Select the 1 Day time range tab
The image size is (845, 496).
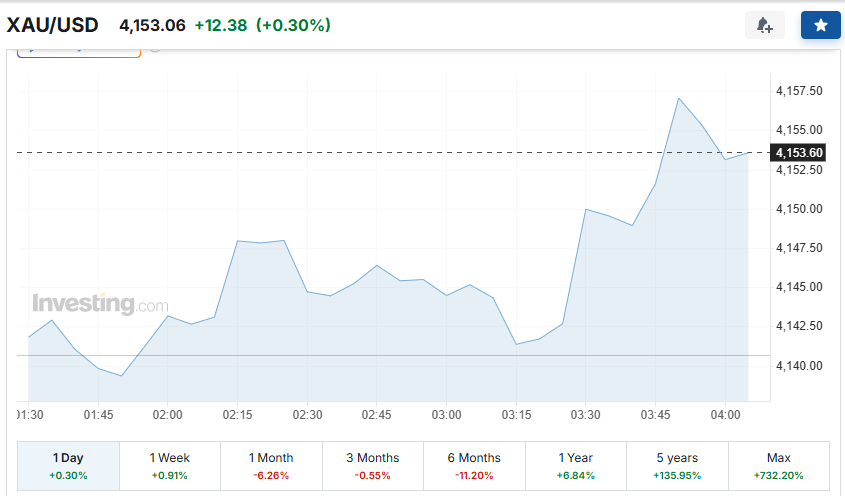(x=68, y=466)
